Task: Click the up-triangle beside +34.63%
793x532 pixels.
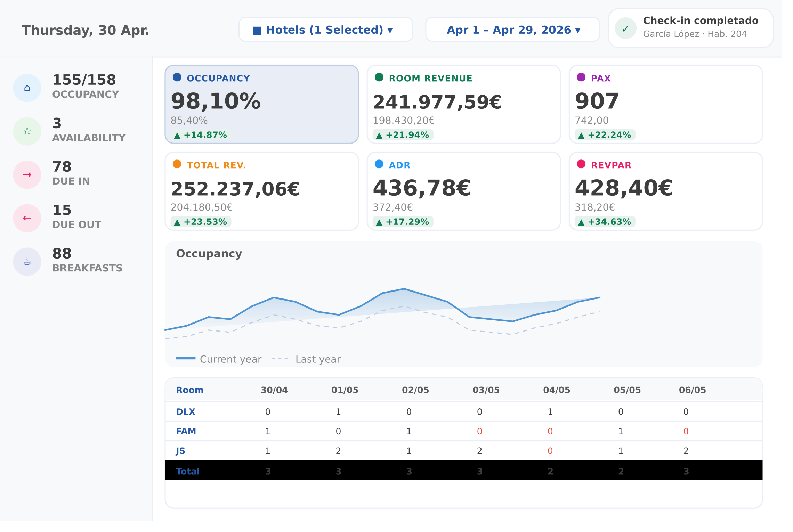Action: click(581, 222)
